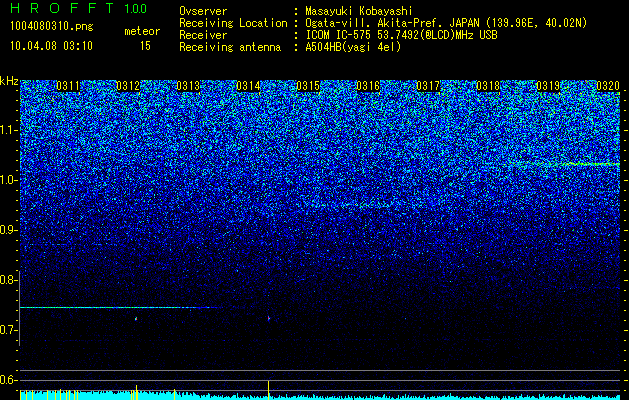Click the 'Receiver' field label
Image resolution: width=629 pixels, height=400 pixels.
pos(203,35)
